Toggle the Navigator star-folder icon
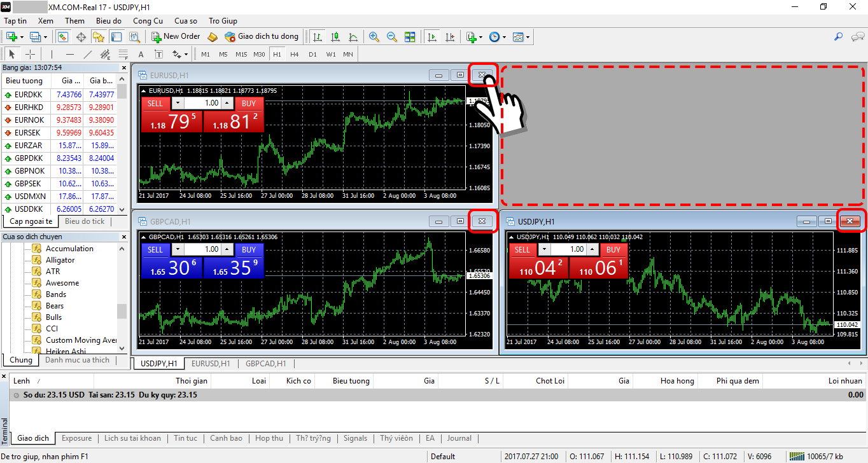 click(x=99, y=37)
